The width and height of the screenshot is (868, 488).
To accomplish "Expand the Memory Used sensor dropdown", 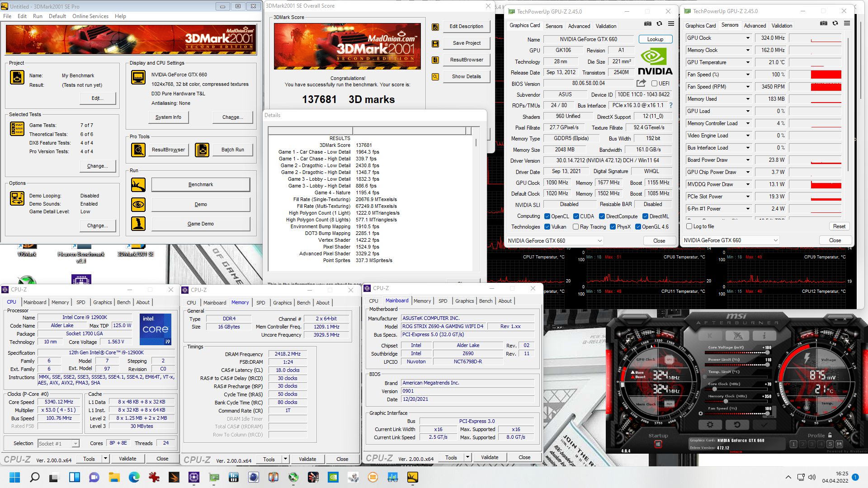I will coord(748,99).
